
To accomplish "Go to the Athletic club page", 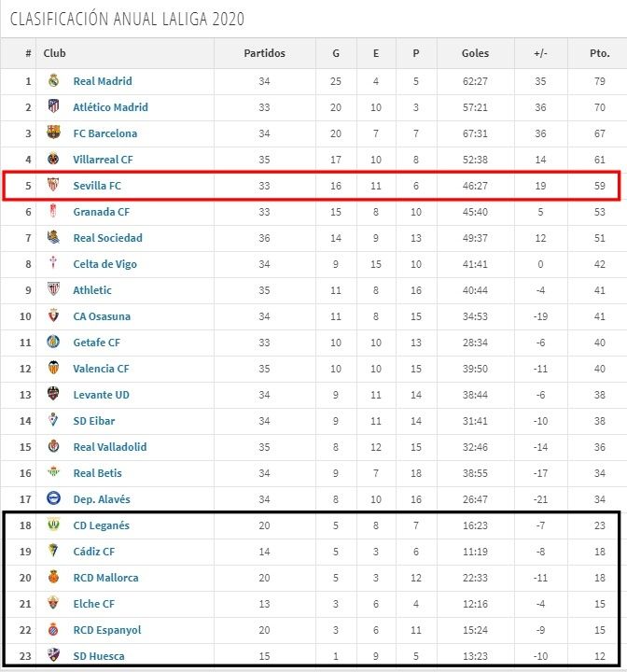I will tap(92, 290).
